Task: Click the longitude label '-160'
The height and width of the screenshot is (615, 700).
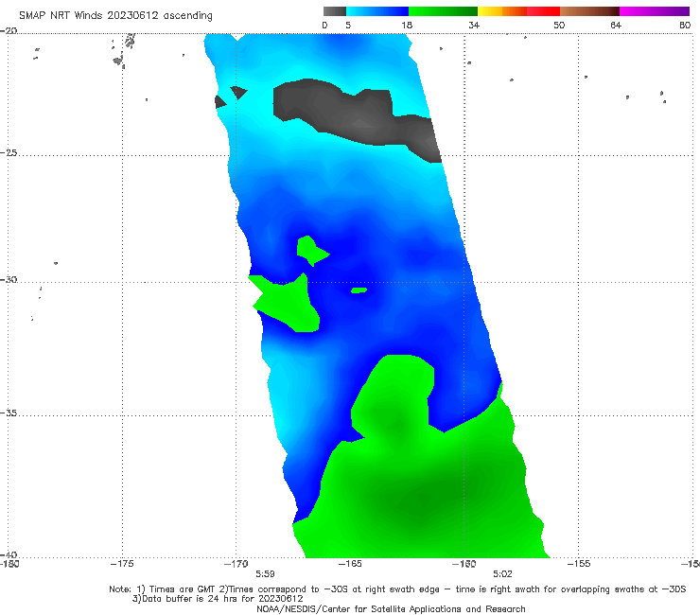Action: 464,564
